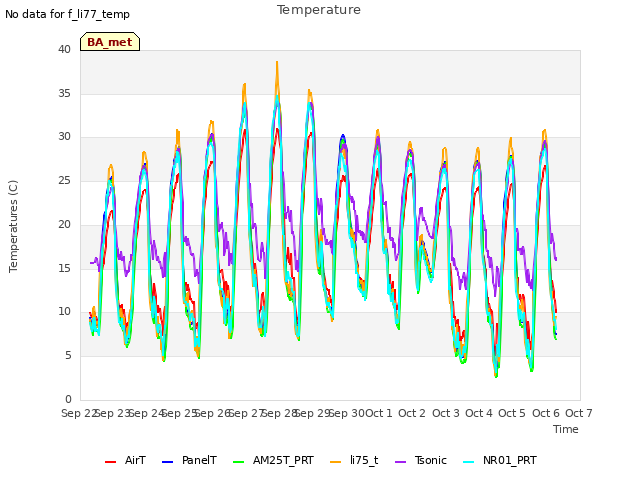The image size is (640, 480).
Task: Click the Time axis label
Action: [566, 429]
